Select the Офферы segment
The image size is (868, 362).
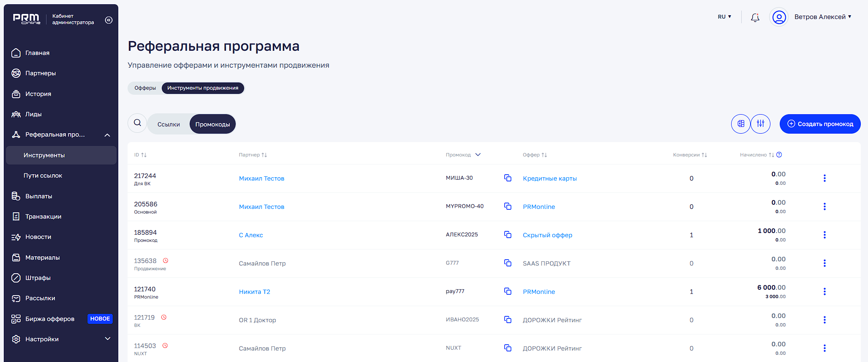pos(145,88)
